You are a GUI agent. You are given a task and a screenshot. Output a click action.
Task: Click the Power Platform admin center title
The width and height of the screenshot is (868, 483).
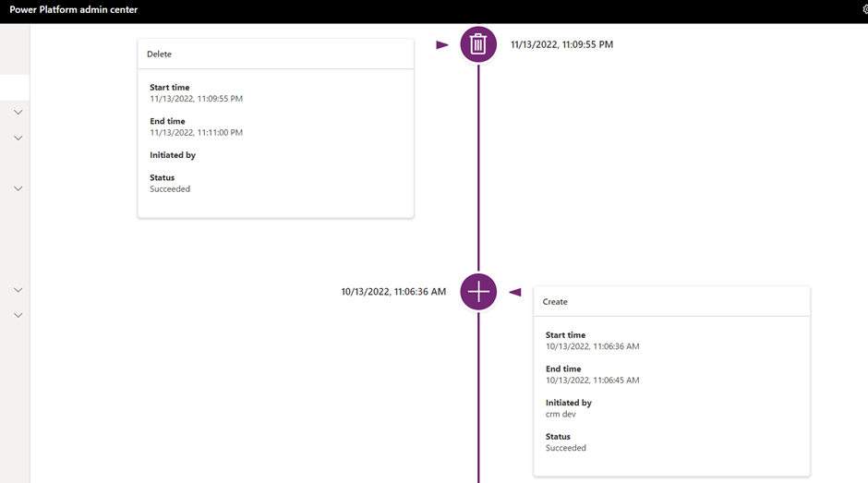tap(74, 10)
